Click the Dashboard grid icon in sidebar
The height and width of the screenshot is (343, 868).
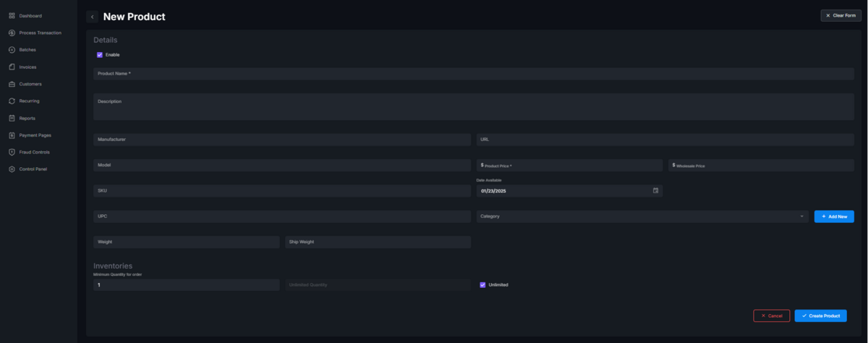12,15
